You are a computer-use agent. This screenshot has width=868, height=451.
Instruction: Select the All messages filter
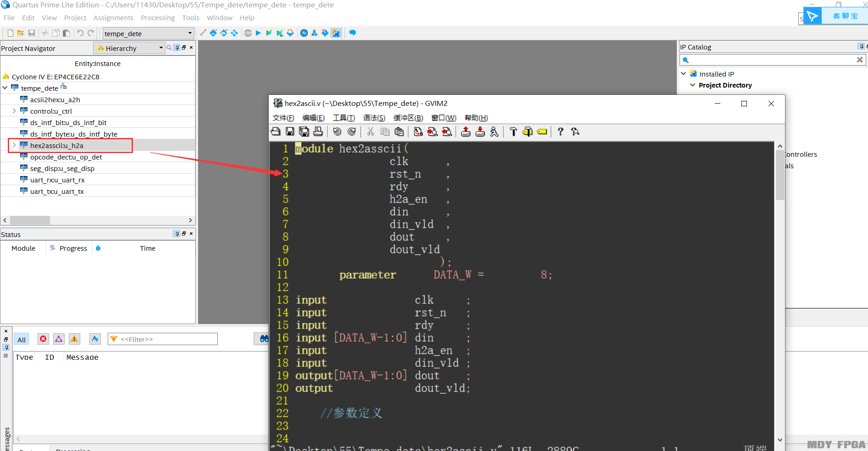pyautogui.click(x=22, y=339)
